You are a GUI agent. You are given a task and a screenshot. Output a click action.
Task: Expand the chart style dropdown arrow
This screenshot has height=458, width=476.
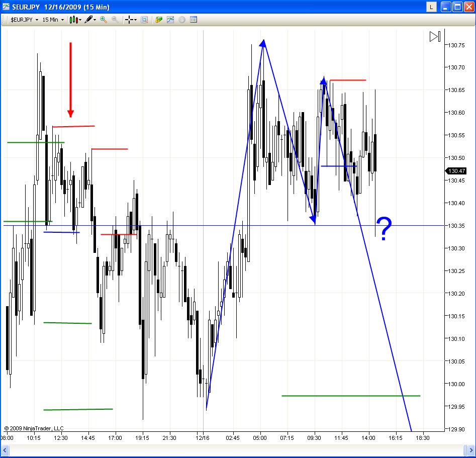pos(80,20)
